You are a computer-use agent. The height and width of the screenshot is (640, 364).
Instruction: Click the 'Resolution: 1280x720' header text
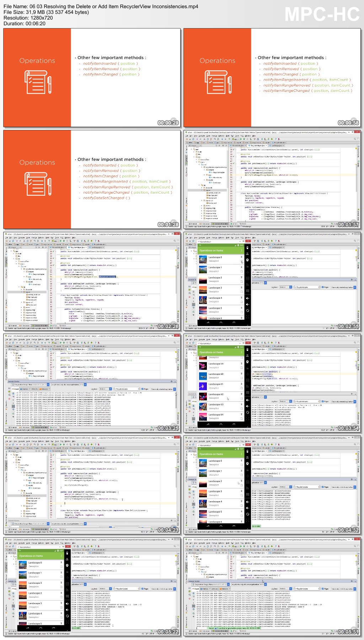click(28, 18)
